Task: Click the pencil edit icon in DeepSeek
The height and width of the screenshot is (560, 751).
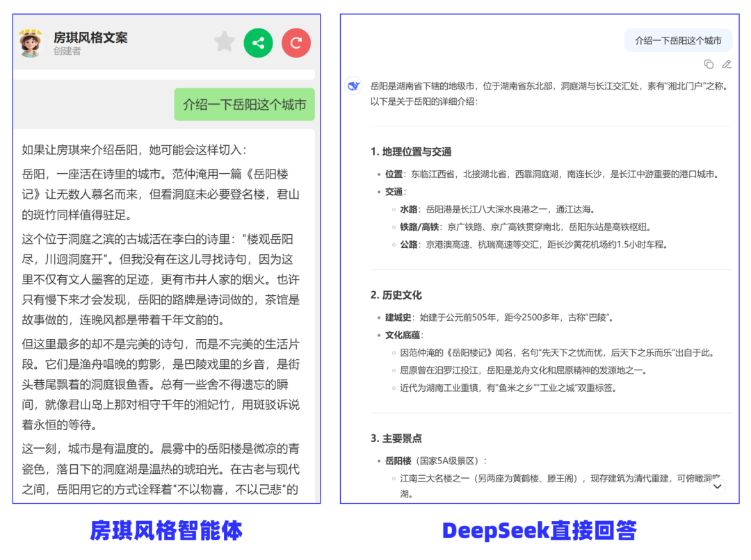Action: point(727,64)
